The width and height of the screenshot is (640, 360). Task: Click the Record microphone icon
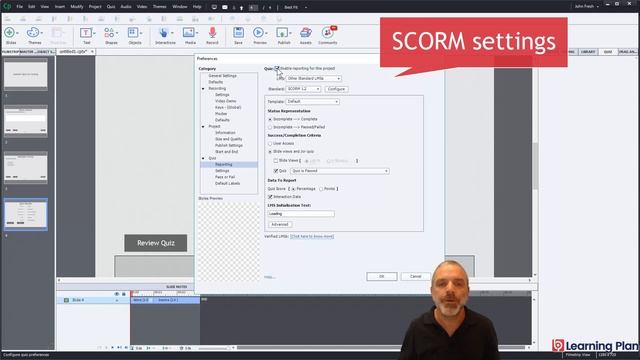click(212, 33)
